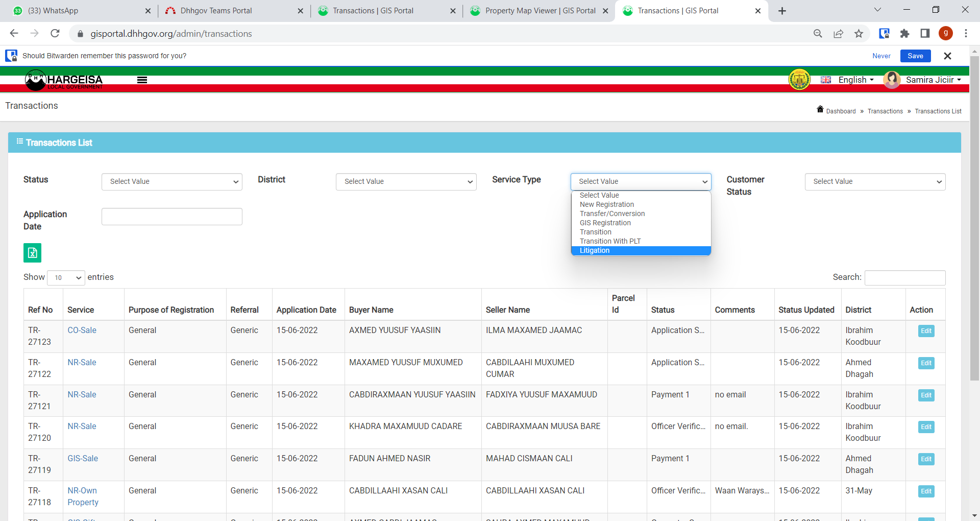
Task: Select Litigation service type option
Action: tap(641, 250)
